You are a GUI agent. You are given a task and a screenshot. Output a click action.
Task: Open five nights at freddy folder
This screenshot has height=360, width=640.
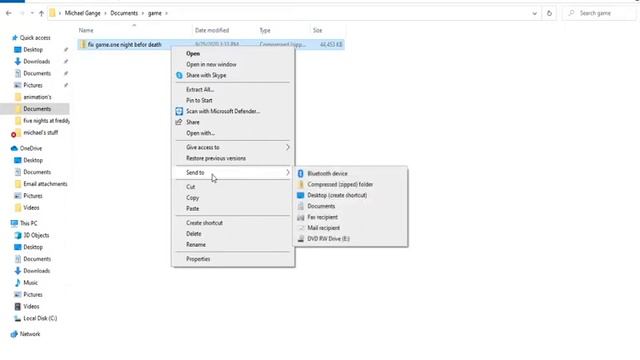46,121
